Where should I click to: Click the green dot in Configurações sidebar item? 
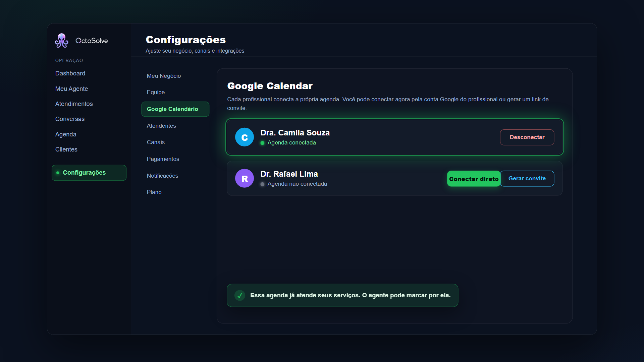[58, 173]
